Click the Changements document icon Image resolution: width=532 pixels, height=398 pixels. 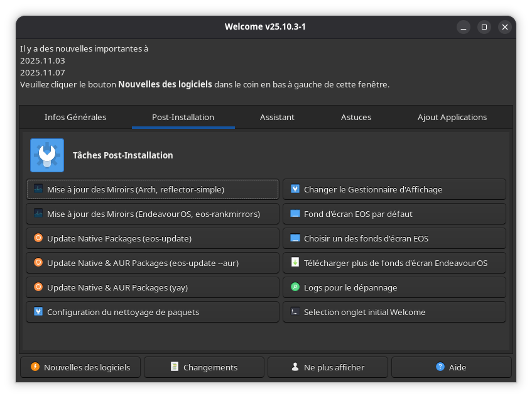click(175, 367)
